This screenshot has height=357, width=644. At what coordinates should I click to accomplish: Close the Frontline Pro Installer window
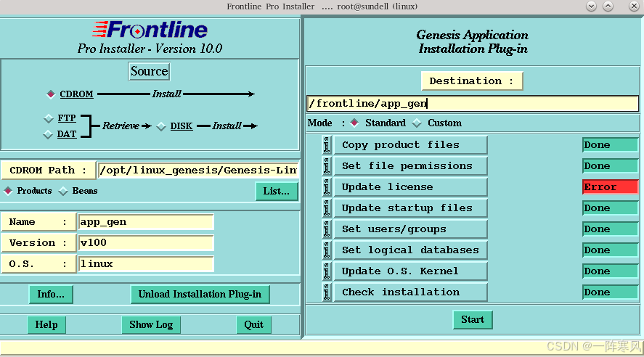(x=634, y=6)
